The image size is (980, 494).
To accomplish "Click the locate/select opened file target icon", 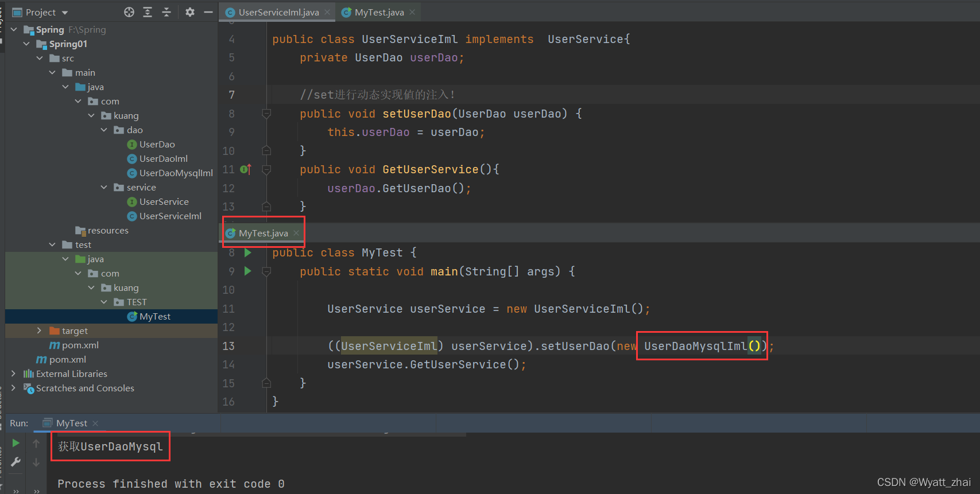I will (x=129, y=12).
